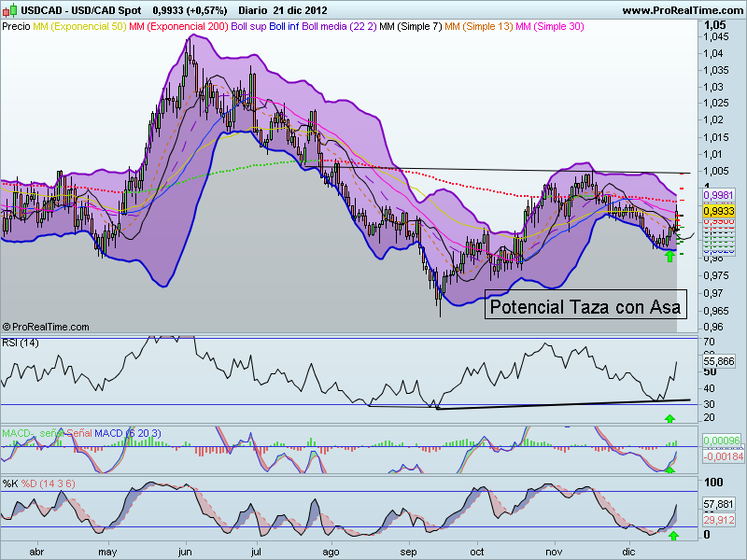The image size is (747, 560).
Task: Expand the RSI (14) indicator settings
Action: tap(22, 342)
